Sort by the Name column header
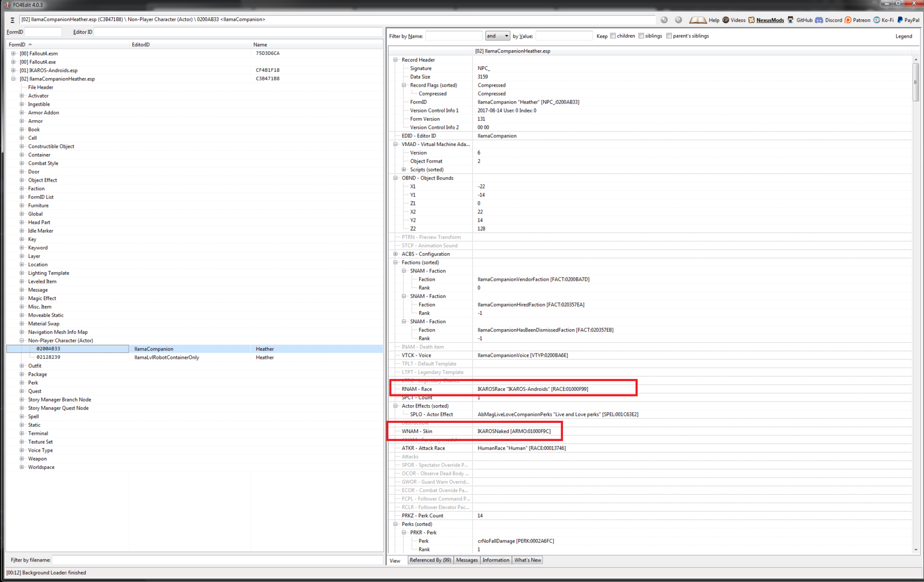This screenshot has height=582, width=924. point(317,45)
